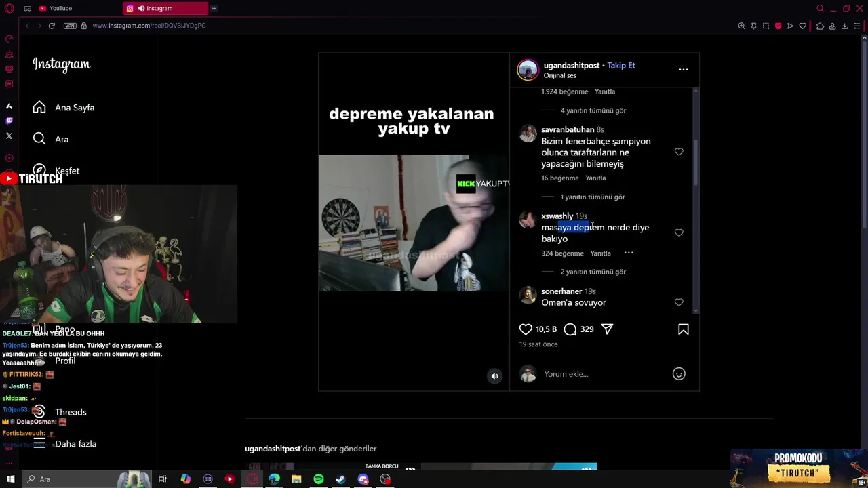
Task: Open browser zoom search icon
Action: [x=741, y=26]
